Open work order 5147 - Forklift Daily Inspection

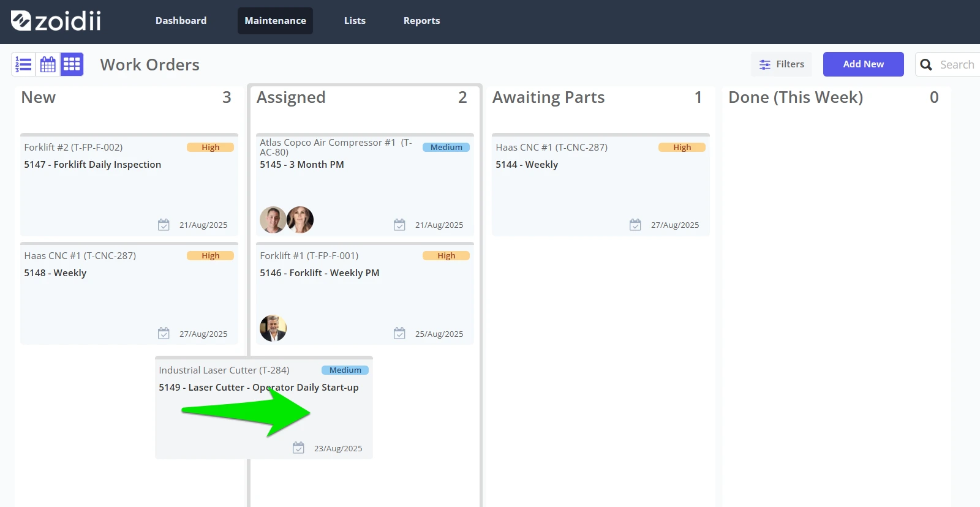[x=92, y=165]
